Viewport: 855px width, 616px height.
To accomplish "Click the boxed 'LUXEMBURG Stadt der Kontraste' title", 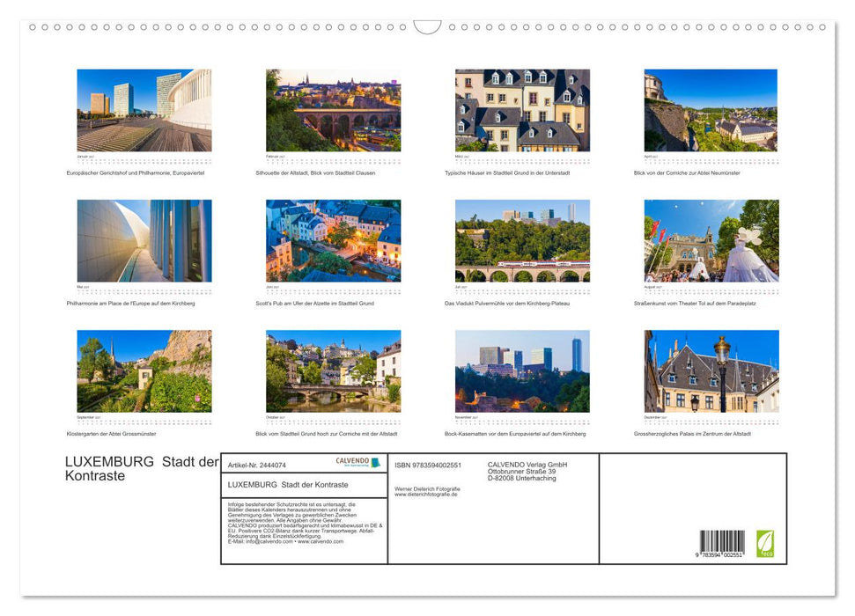I will [x=288, y=485].
